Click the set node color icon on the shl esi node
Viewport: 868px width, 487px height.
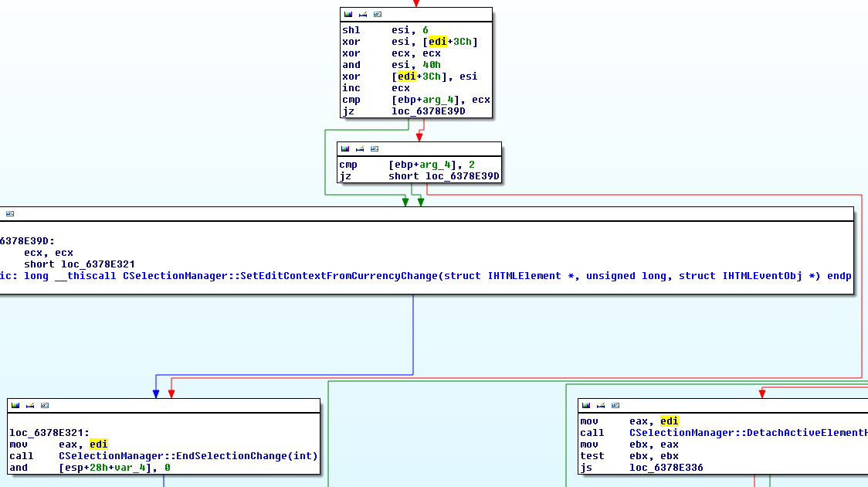348,15
